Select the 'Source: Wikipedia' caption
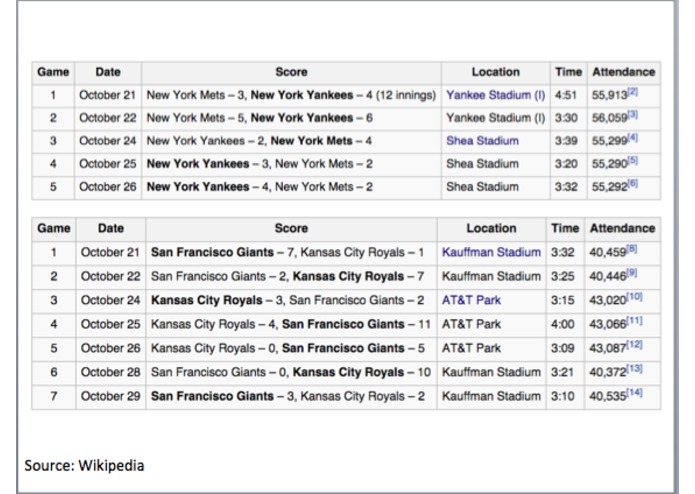Image resolution: width=695 pixels, height=494 pixels. [x=84, y=466]
